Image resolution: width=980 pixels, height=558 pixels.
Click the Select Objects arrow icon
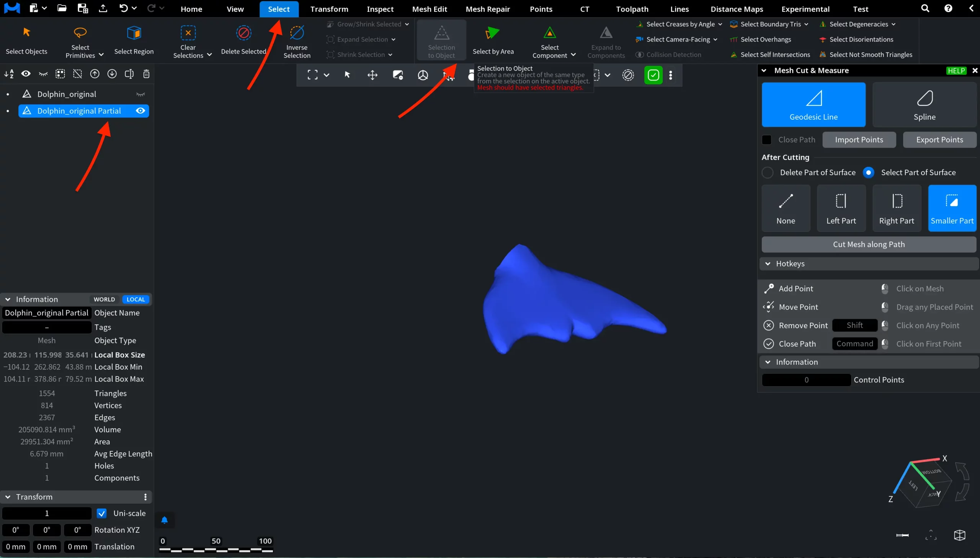(26, 33)
